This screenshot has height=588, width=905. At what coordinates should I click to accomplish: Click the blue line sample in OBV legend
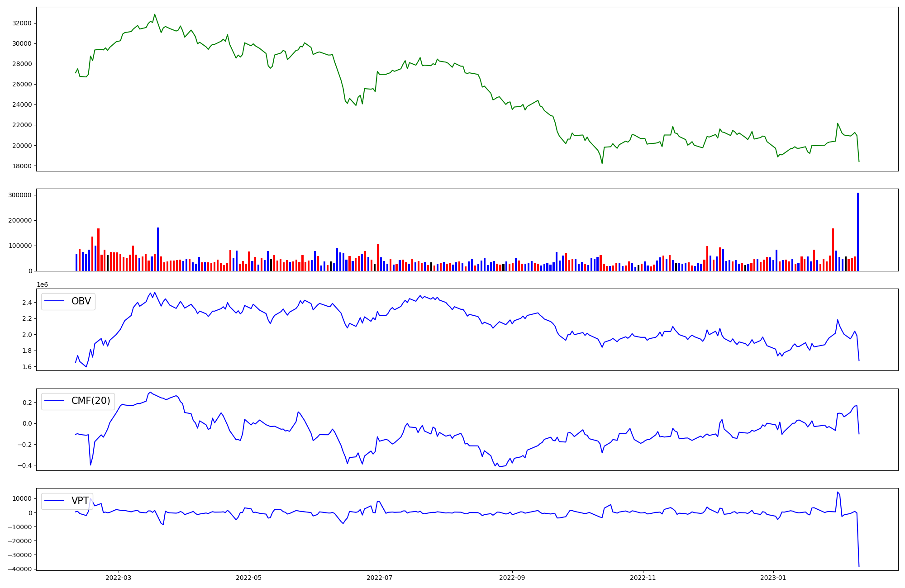point(55,302)
